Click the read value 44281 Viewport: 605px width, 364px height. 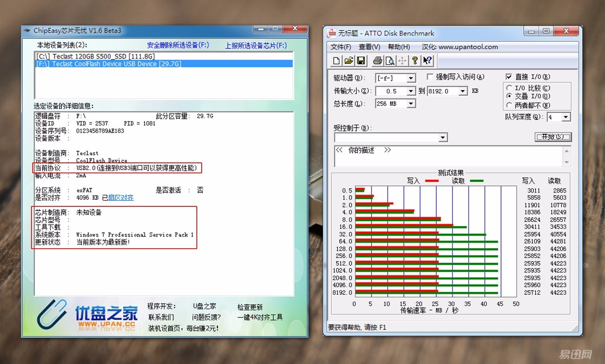tap(558, 241)
